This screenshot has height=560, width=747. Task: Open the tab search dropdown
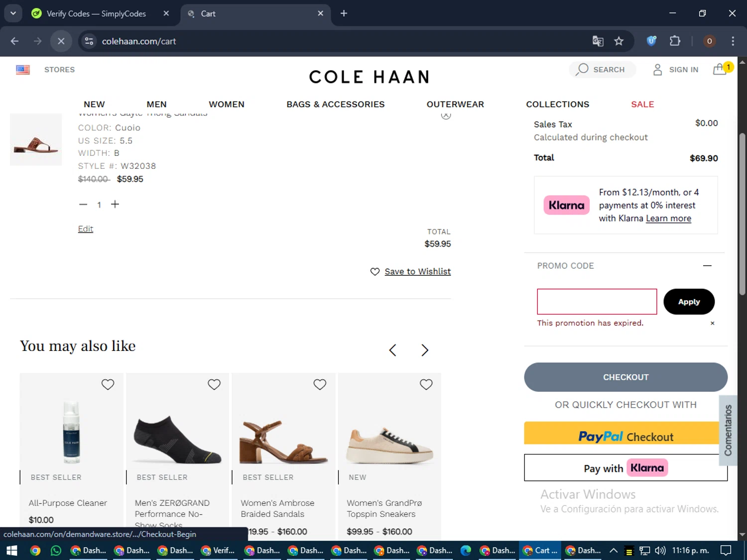[13, 13]
